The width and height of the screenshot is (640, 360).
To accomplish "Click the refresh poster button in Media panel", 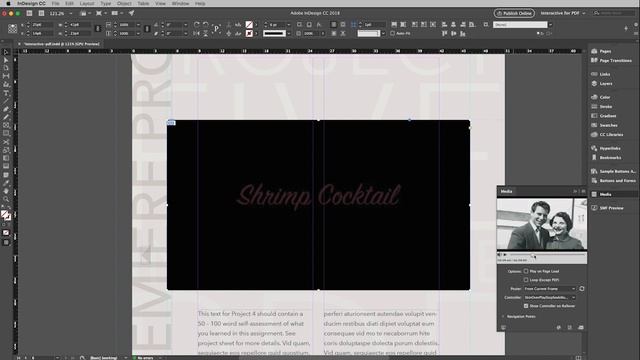I will point(582,289).
